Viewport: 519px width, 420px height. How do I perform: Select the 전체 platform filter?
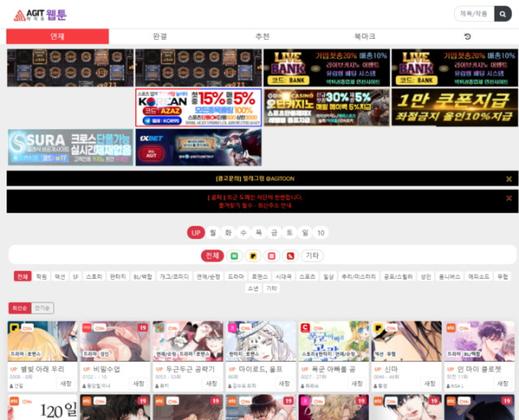point(212,256)
